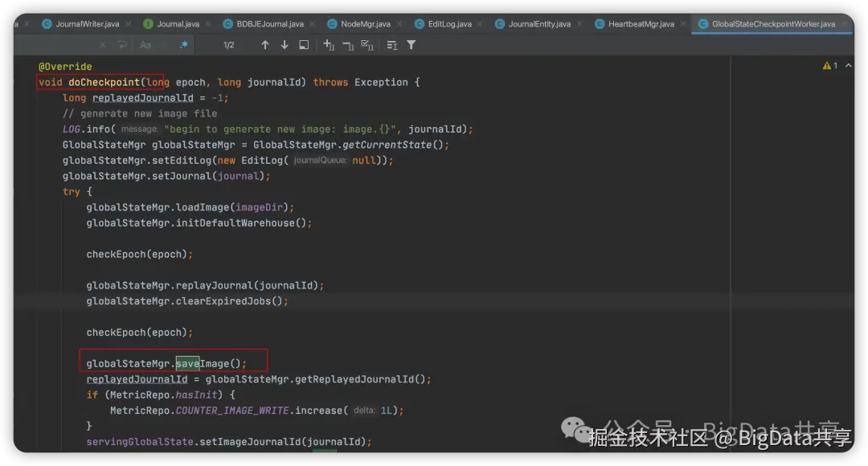This screenshot has width=868, height=466.
Task: Close the BDBJEJournal.java tab
Action: (312, 24)
